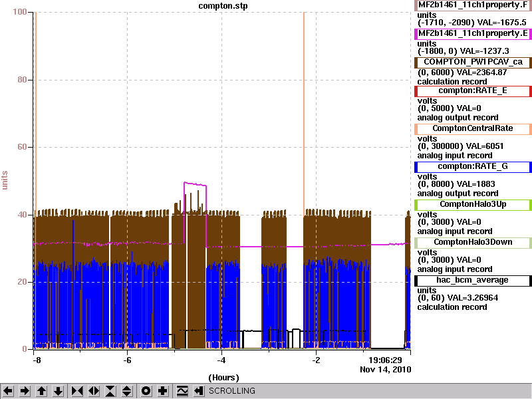Click the 19:06:29 timestamp label
The width and height of the screenshot is (532, 399).
385,360
